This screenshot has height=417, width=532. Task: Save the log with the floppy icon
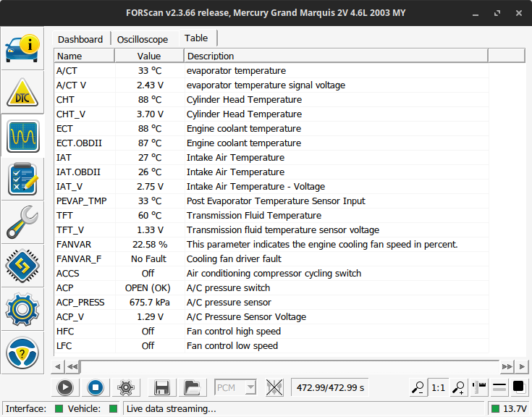[x=162, y=387]
